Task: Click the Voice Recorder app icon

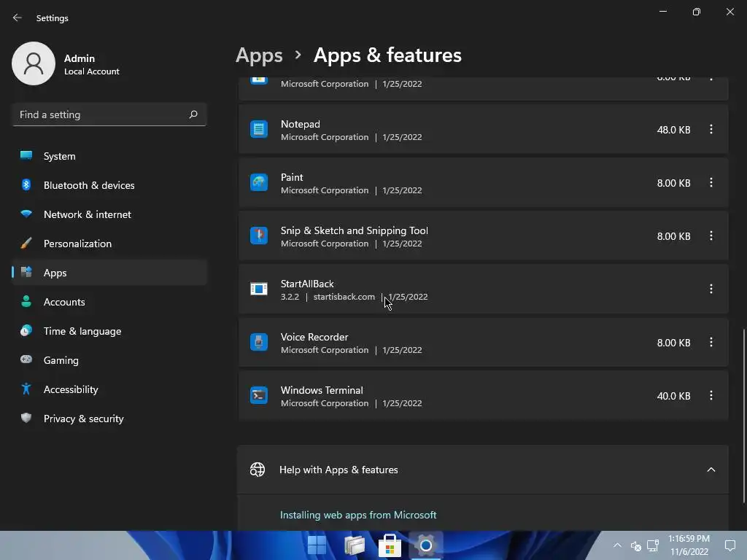Action: 259,343
